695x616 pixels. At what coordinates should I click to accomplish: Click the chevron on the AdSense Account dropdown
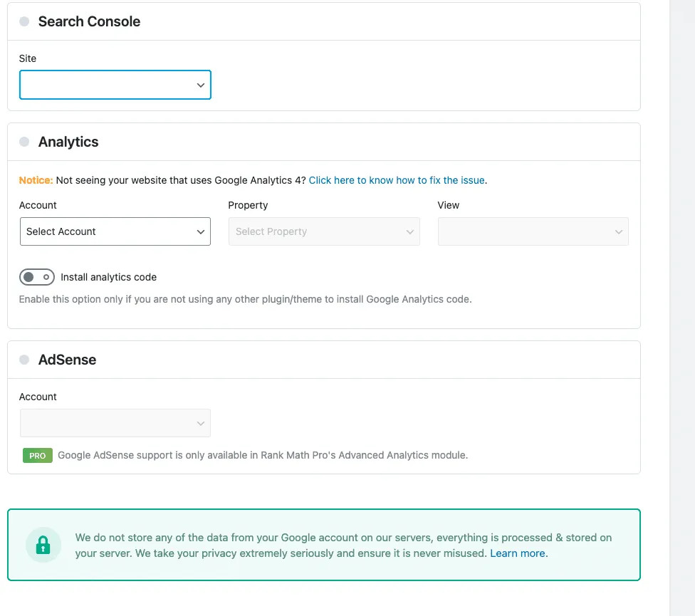[200, 422]
